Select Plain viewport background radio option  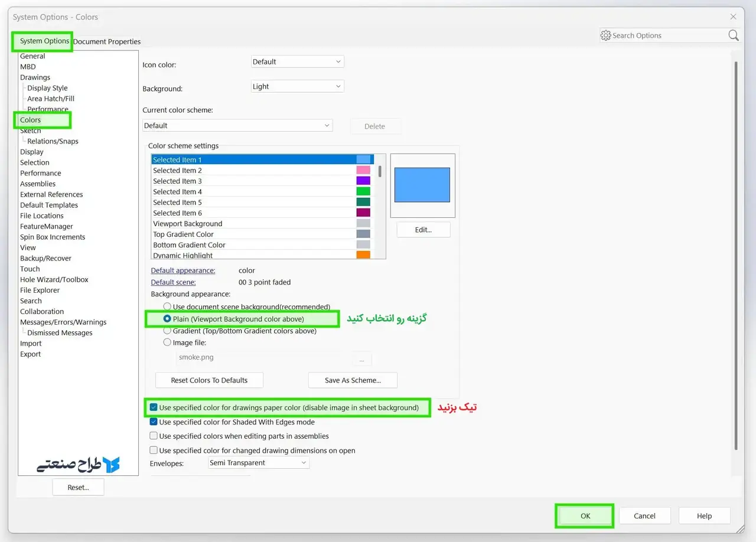click(167, 319)
